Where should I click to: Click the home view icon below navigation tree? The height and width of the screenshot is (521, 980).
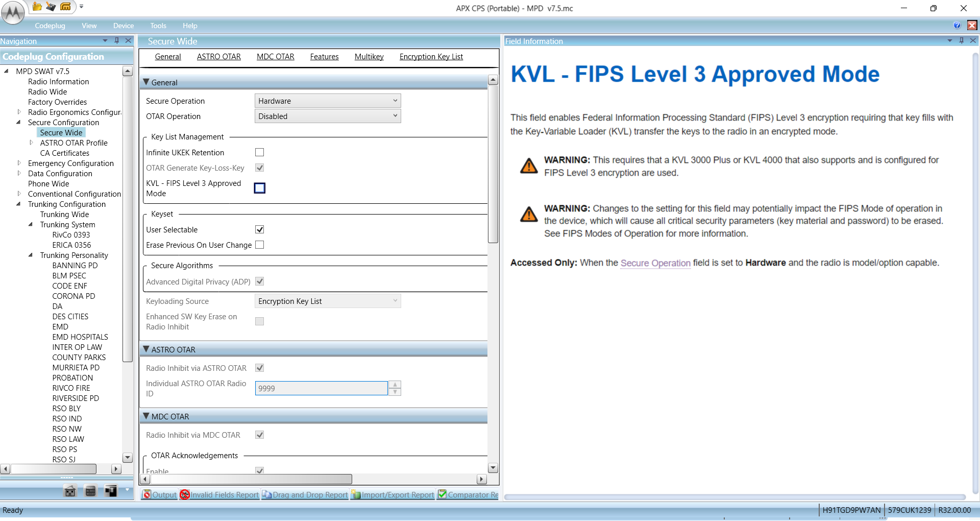tap(70, 491)
